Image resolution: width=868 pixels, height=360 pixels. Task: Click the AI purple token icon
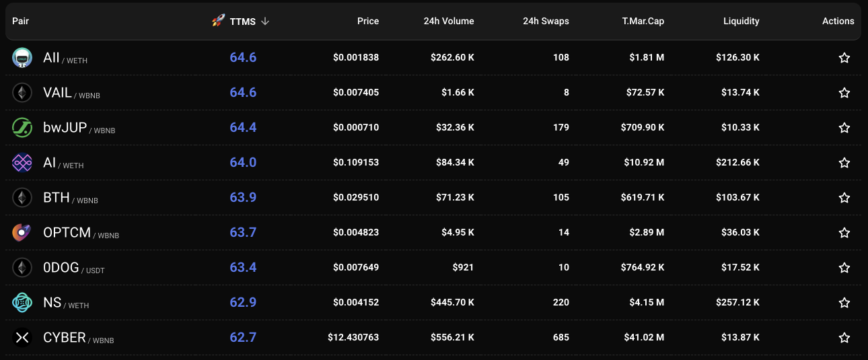click(22, 163)
